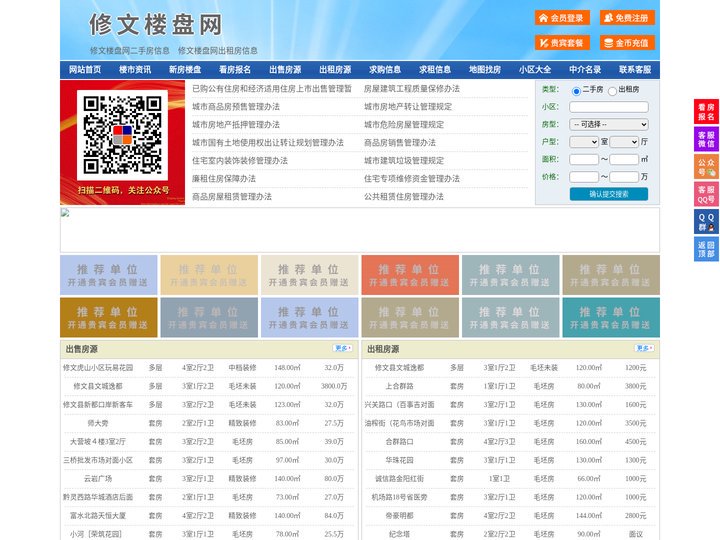Focus the 小区 search input field

609,107
